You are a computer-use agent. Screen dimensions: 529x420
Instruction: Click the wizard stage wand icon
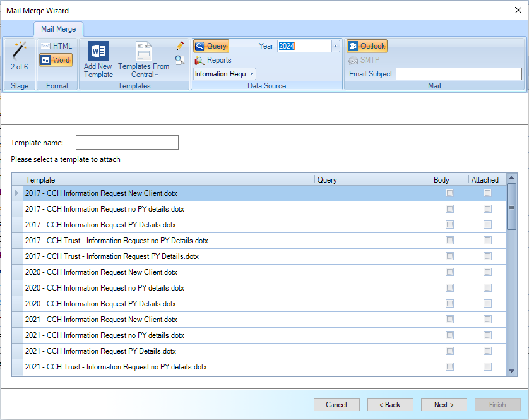coord(20,49)
